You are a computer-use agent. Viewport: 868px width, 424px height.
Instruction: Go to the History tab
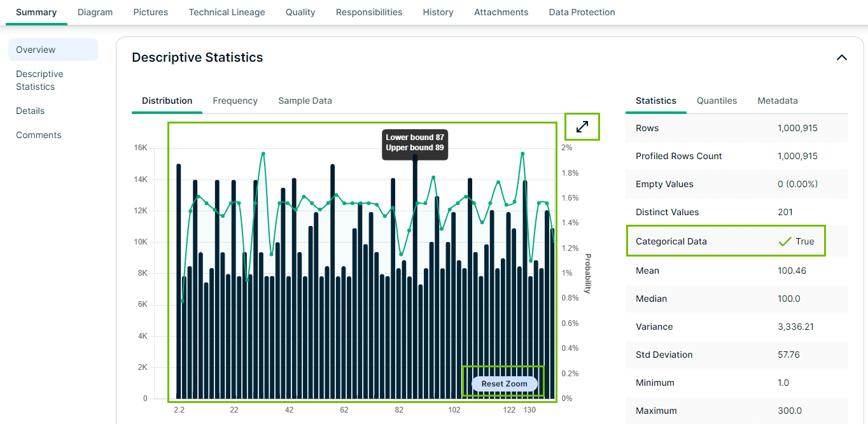438,12
